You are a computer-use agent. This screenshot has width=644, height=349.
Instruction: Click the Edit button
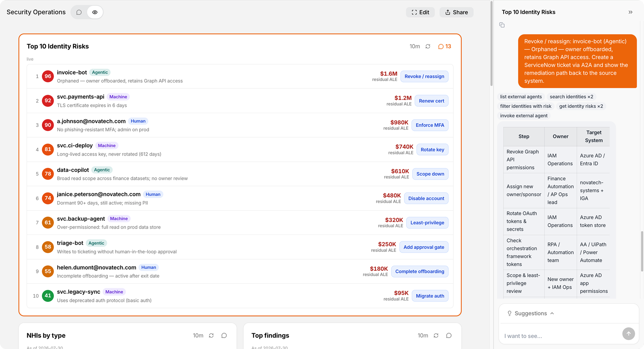(420, 12)
